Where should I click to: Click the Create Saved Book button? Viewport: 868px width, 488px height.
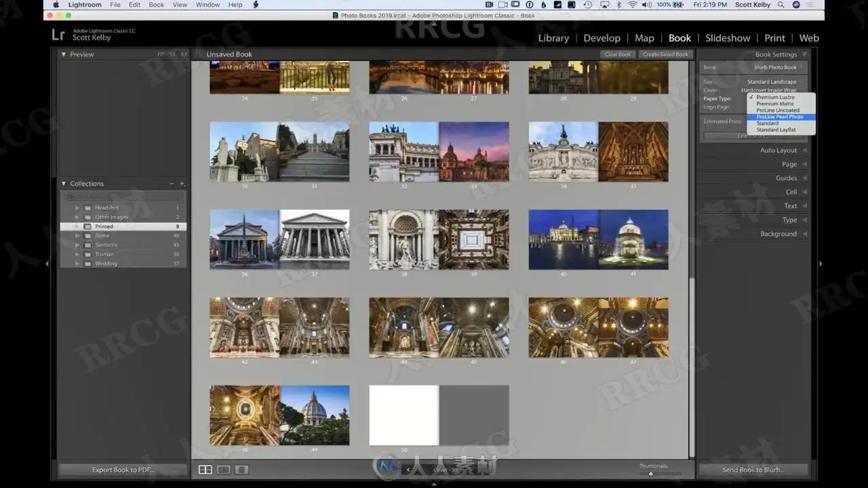coord(665,54)
